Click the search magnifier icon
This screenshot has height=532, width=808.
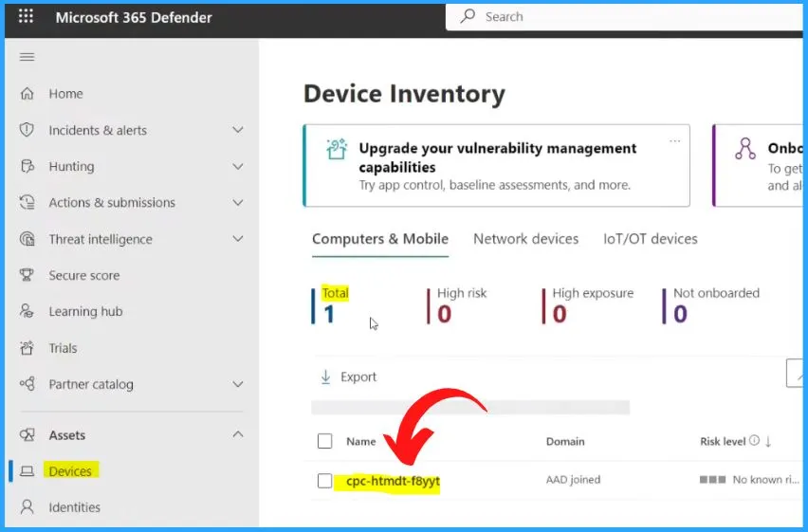pyautogui.click(x=468, y=16)
